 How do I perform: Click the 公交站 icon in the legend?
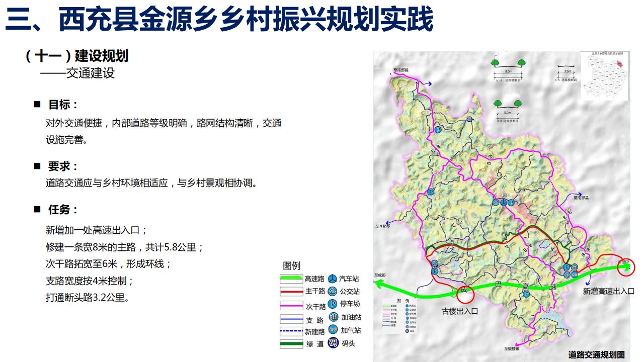coord(333,291)
